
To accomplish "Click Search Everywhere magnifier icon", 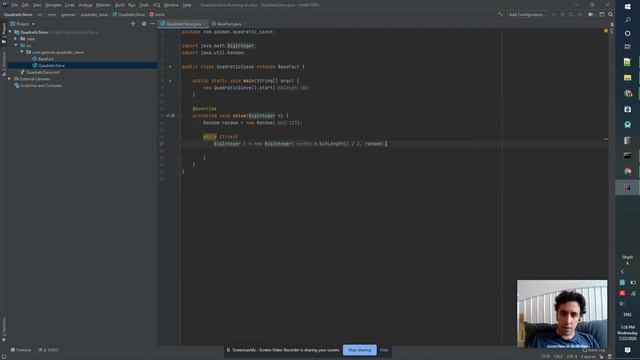I will click(611, 14).
